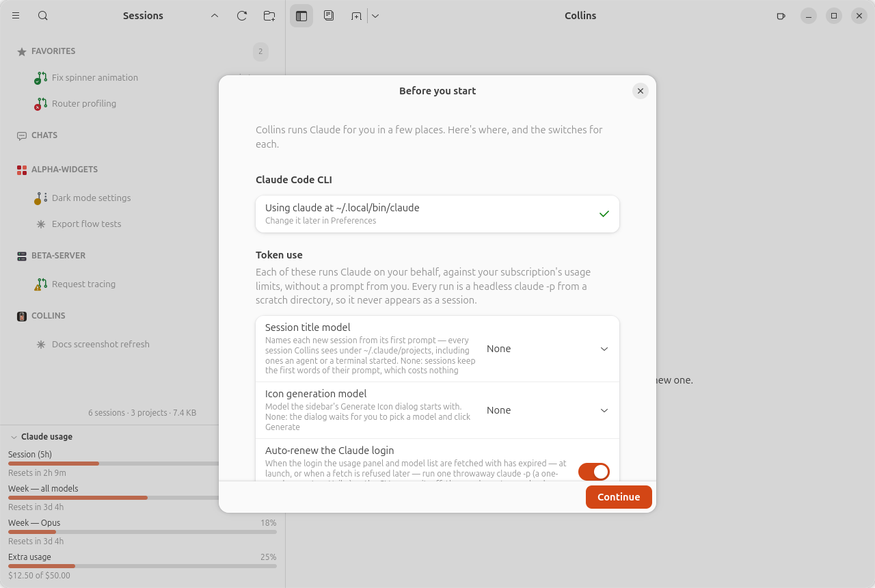The height and width of the screenshot is (588, 875).
Task: Click the Favorites star icon
Action: (22, 51)
